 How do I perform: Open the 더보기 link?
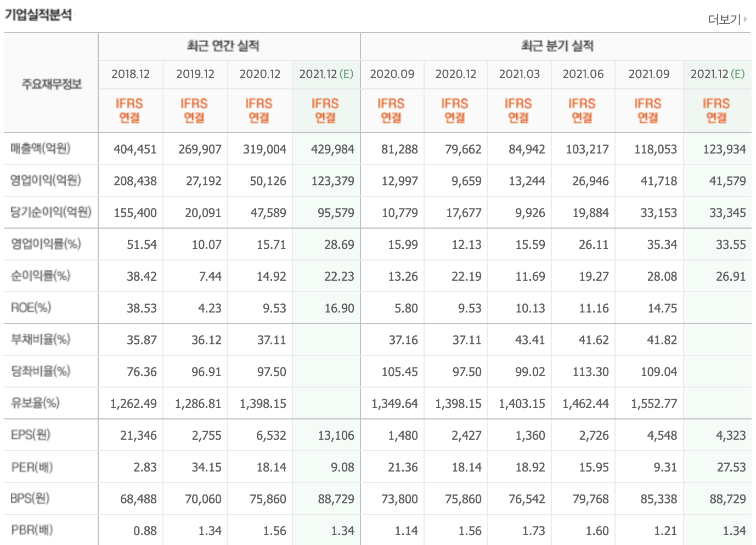pos(725,20)
